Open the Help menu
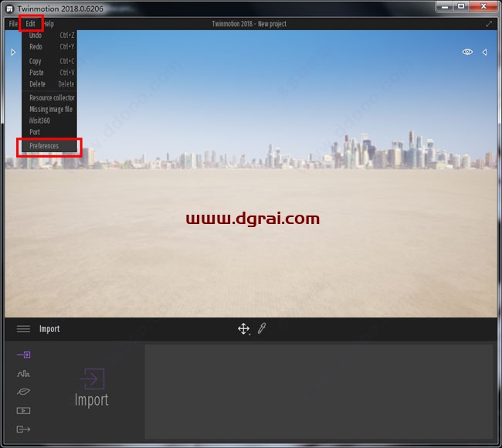The width and height of the screenshot is (502, 448). pos(48,24)
